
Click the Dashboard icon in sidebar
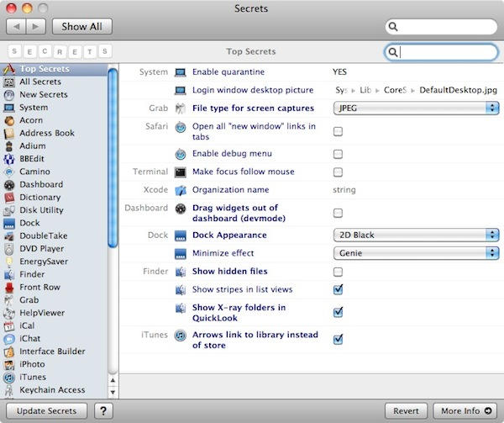click(9, 184)
